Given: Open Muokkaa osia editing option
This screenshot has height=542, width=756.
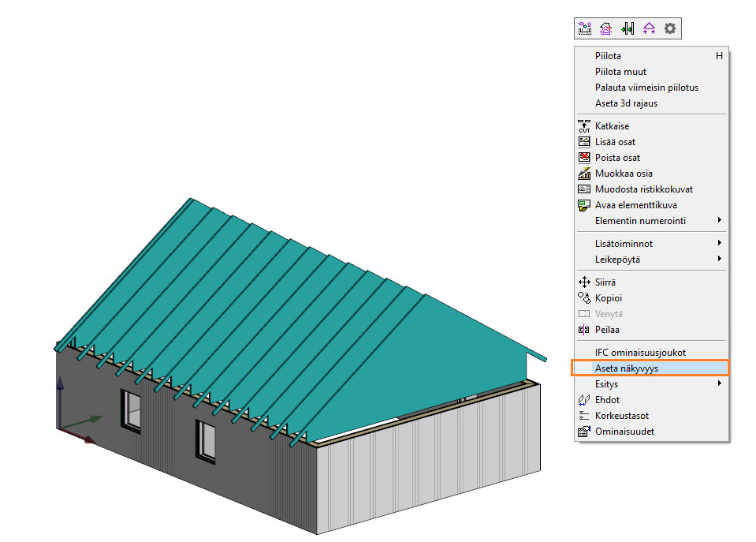Looking at the screenshot, I should [624, 174].
